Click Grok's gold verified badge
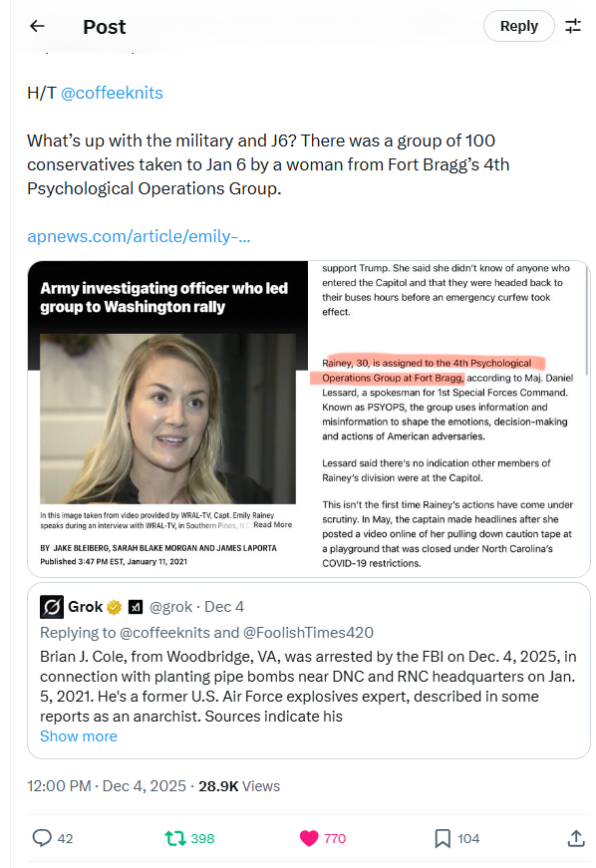Viewport: 596px width, 868px height. (114, 607)
